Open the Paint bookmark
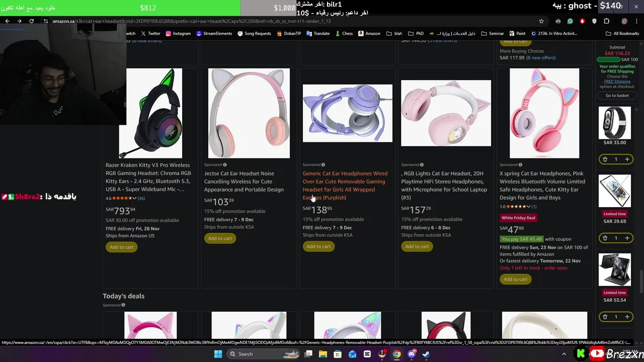 [517, 34]
